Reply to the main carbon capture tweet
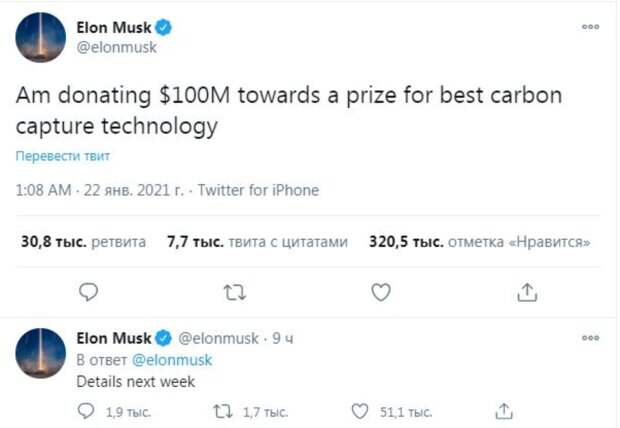Screen dimensions: 620x428 pos(89,292)
